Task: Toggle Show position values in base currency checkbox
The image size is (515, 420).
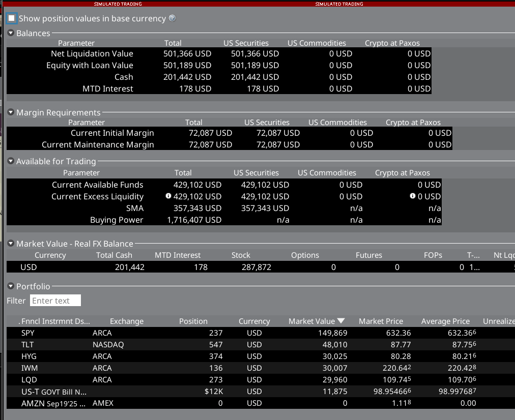Action: coord(12,18)
